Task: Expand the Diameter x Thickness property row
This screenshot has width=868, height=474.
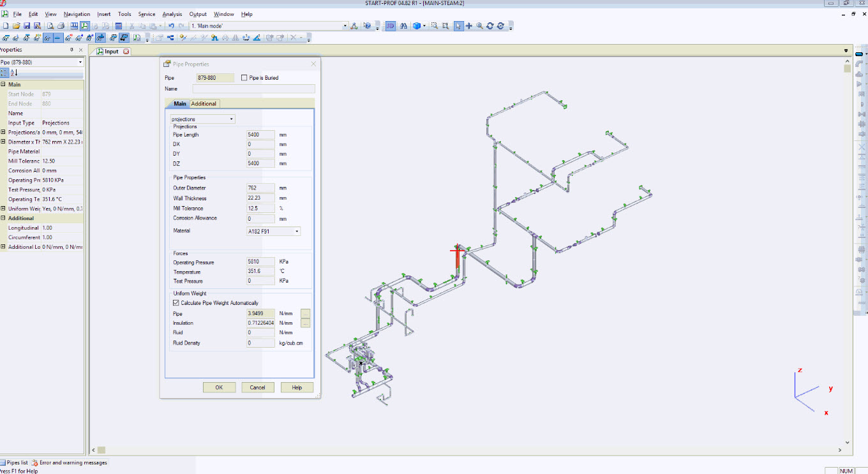Action: click(4, 142)
